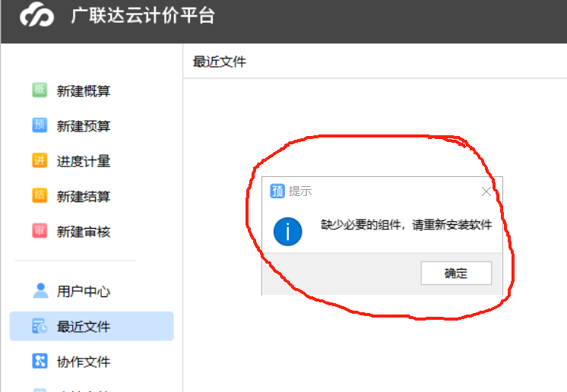
Task: Click the 新建审核 red icon
Action: [x=40, y=231]
